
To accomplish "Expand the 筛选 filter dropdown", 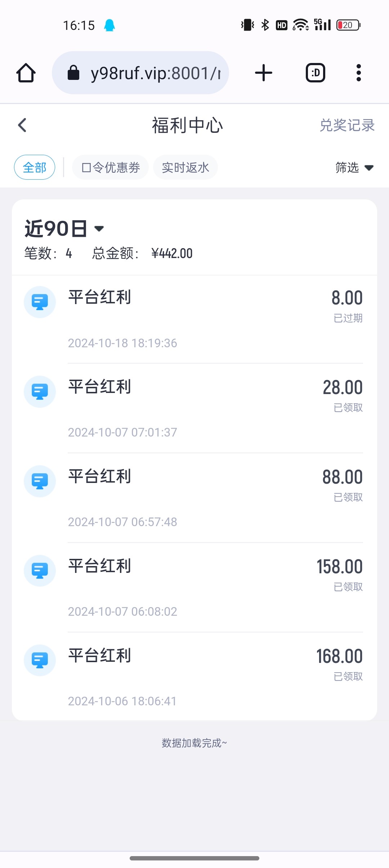I will (354, 167).
